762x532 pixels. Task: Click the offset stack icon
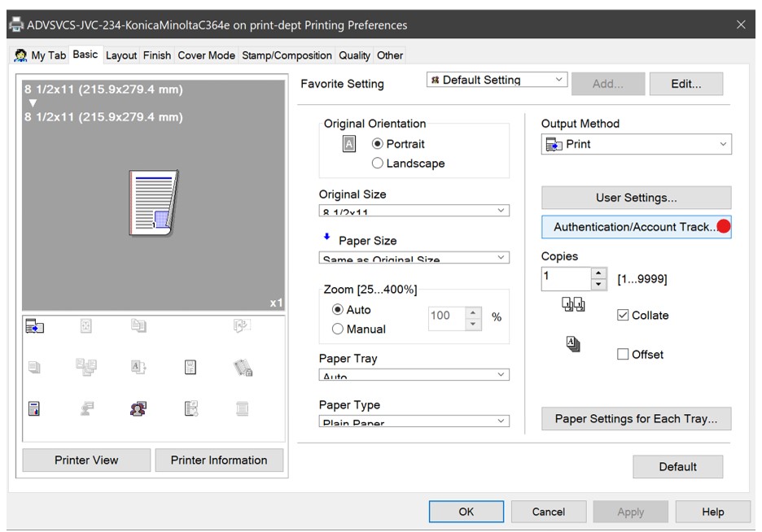(572, 343)
